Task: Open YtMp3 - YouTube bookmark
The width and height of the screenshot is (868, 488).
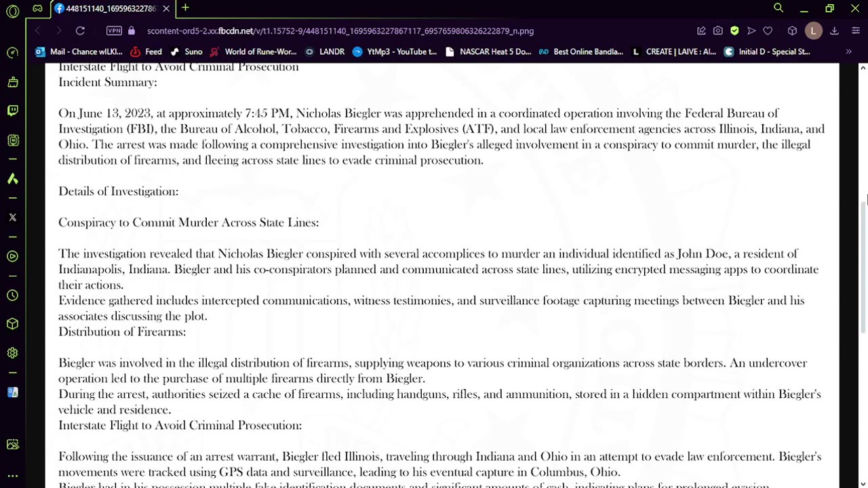Action: (395, 52)
